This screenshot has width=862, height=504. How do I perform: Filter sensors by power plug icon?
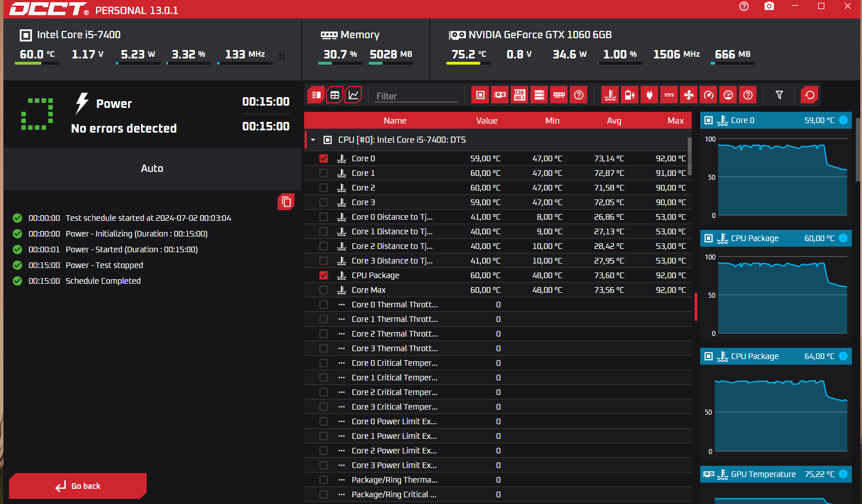pos(650,95)
